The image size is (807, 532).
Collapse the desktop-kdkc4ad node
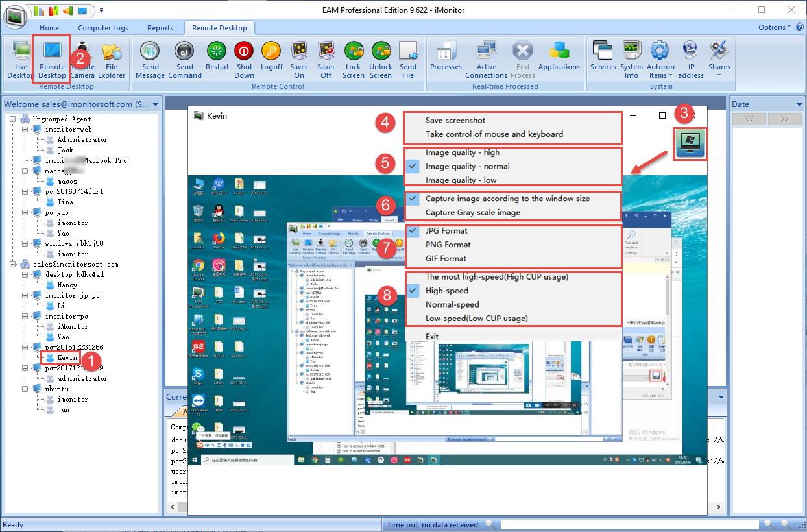[25, 274]
